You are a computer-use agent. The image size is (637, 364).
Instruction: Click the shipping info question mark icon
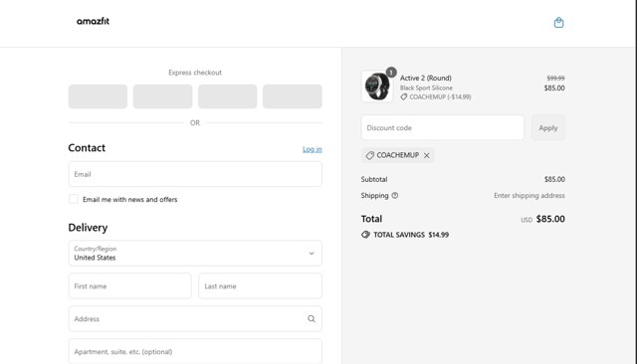pos(395,196)
